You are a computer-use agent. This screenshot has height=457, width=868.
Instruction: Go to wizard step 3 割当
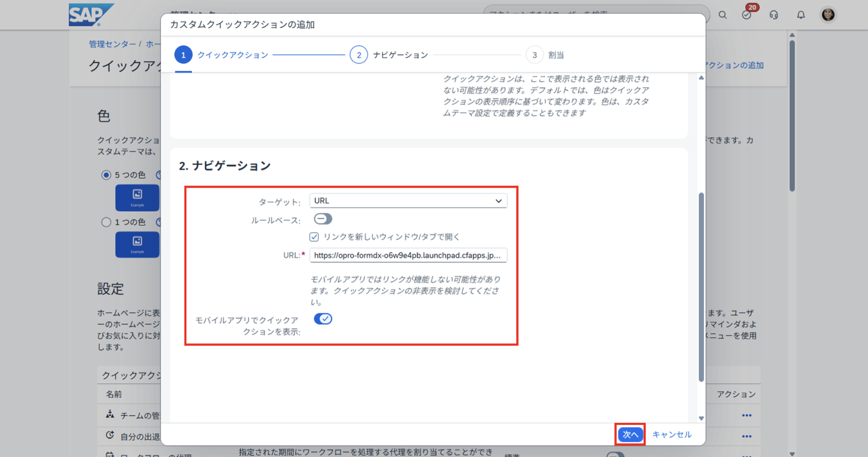point(535,55)
